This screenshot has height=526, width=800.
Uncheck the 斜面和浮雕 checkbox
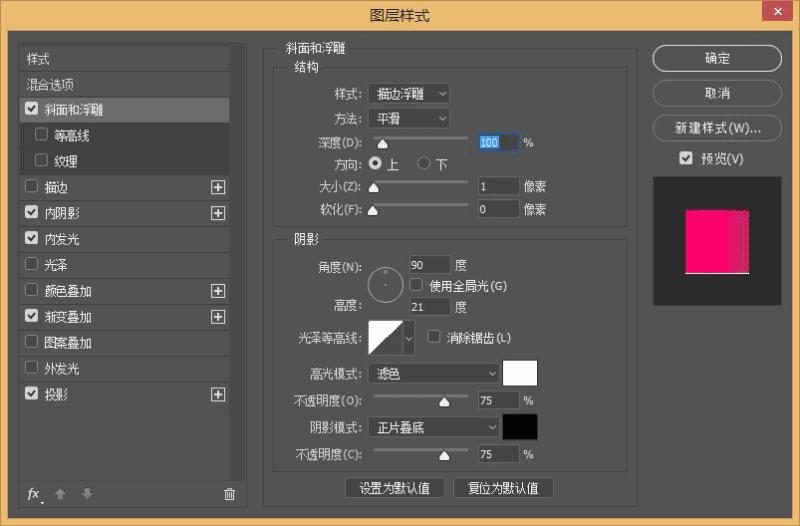32,109
